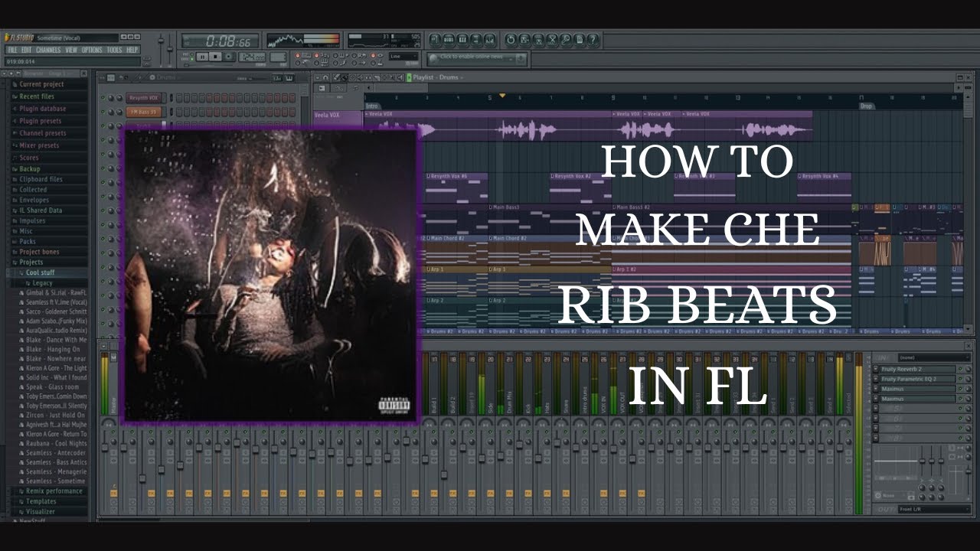Open the mixer IN (none) input dropdown

pyautogui.click(x=933, y=357)
